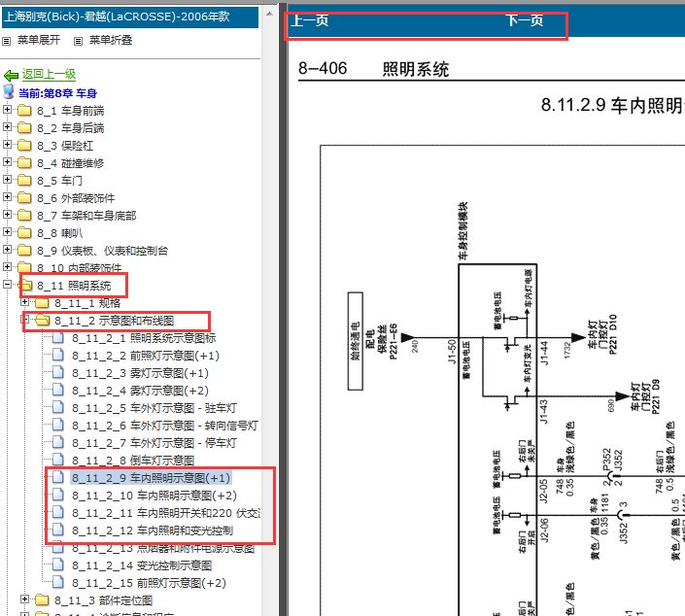
Task: Expand the 8_9 仪表板、仪表和控制台 folder
Action: (7, 249)
